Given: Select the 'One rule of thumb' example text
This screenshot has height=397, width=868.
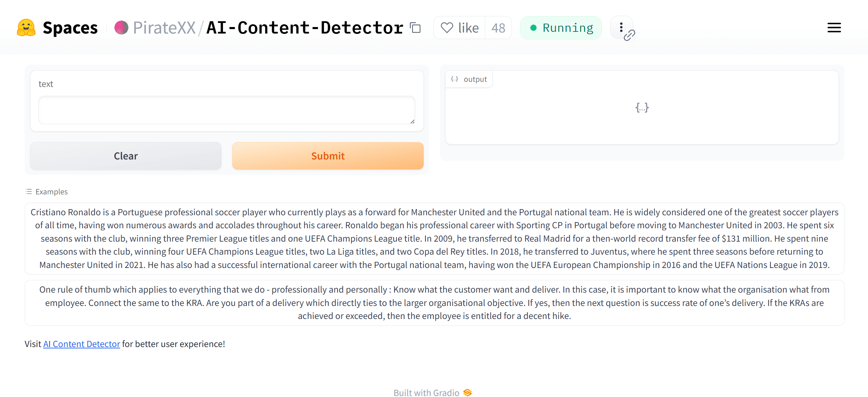Looking at the screenshot, I should click(x=434, y=303).
